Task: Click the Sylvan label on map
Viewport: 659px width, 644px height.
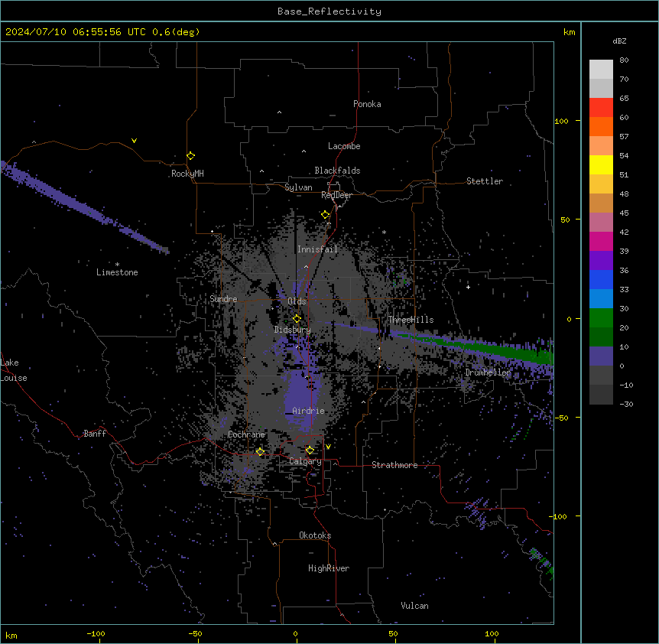Action: coord(298,187)
